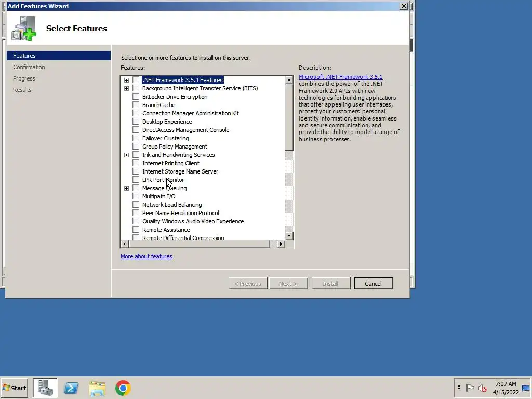Tick the BitLocker Drive Encryption checkbox
The image size is (532, 399).
(x=136, y=96)
